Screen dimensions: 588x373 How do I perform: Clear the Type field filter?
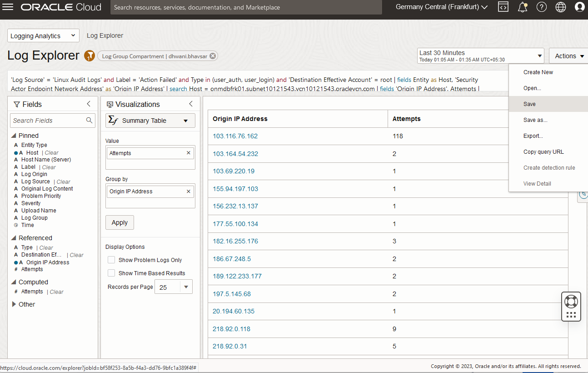[46, 248]
